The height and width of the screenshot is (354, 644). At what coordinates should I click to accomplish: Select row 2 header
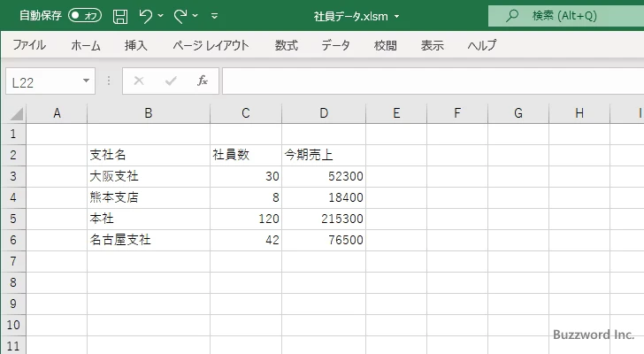point(13,155)
